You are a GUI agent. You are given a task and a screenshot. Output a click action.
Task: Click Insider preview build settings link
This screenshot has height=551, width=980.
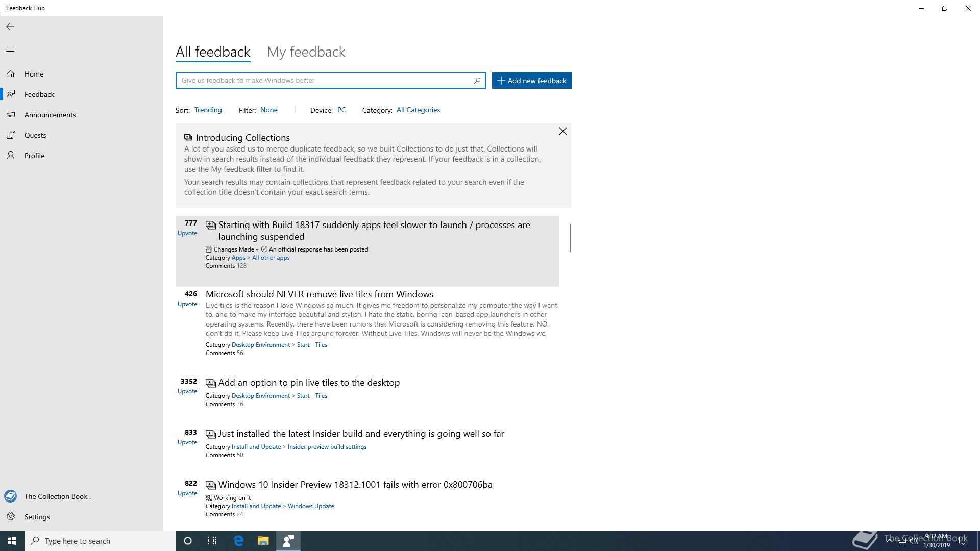click(x=327, y=447)
